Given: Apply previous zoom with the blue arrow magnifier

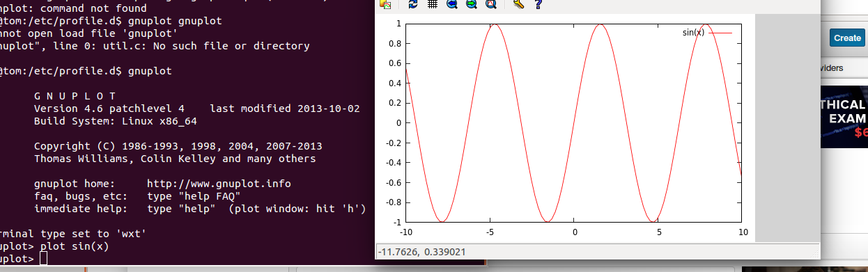Looking at the screenshot, I should 451,4.
